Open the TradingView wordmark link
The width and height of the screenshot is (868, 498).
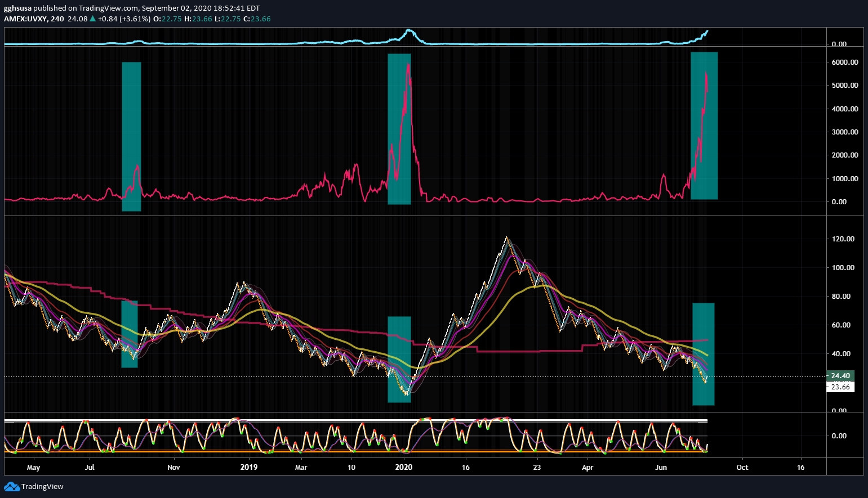42,487
